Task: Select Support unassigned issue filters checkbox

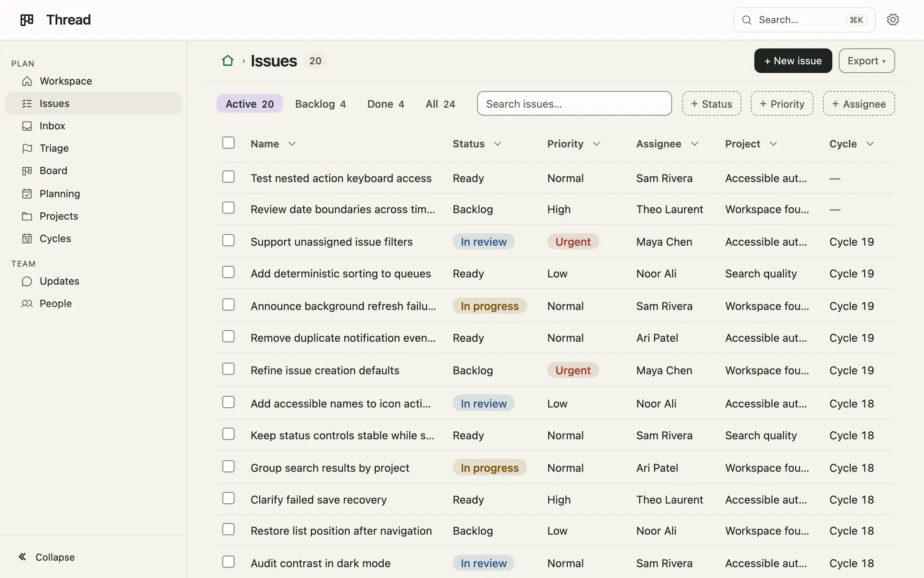Action: point(228,241)
